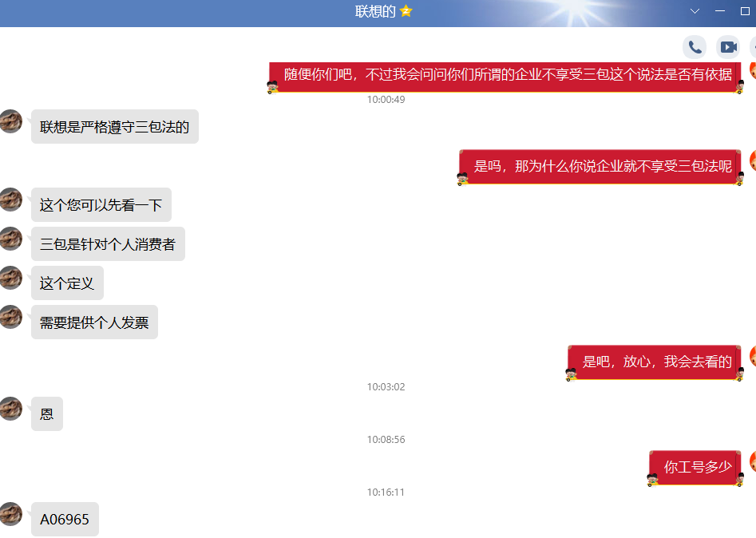Open the title bar dropdown chevron menu
Screen dimensions: 756x538
pos(695,11)
